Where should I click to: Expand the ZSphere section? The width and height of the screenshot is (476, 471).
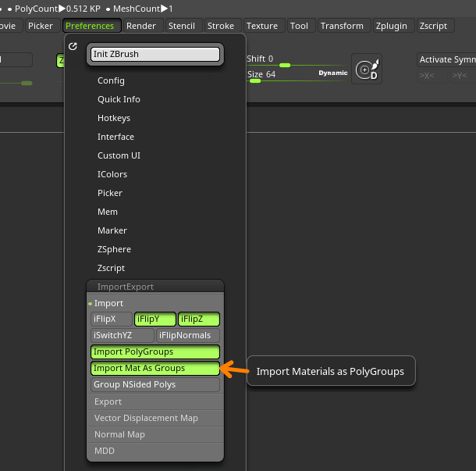(x=114, y=249)
